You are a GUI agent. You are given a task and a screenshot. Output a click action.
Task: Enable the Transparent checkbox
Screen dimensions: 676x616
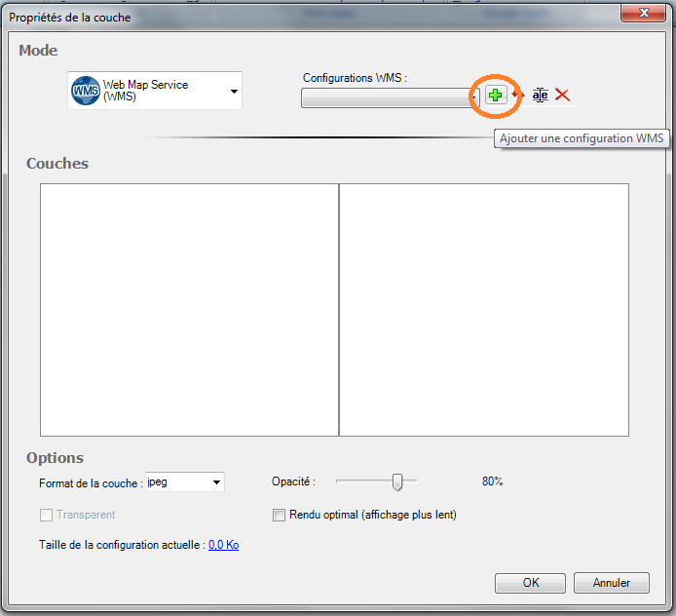(46, 515)
